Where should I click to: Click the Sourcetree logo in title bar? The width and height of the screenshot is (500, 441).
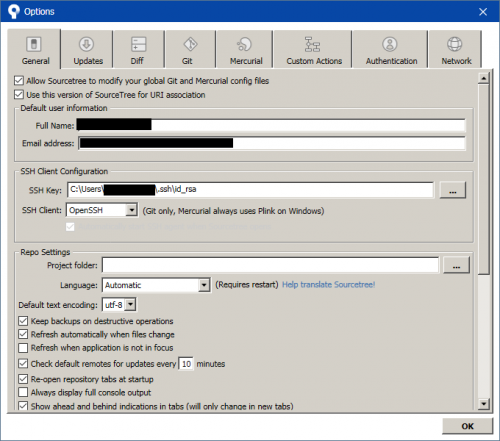13,12
